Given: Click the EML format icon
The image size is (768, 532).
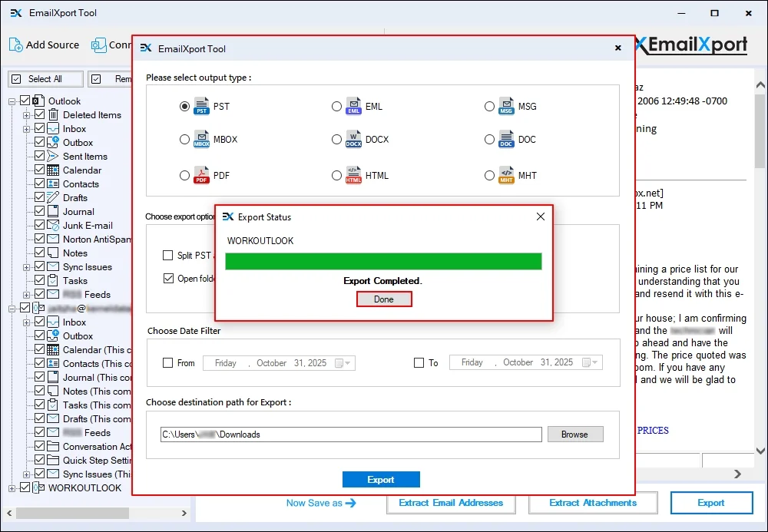Looking at the screenshot, I should coord(354,106).
